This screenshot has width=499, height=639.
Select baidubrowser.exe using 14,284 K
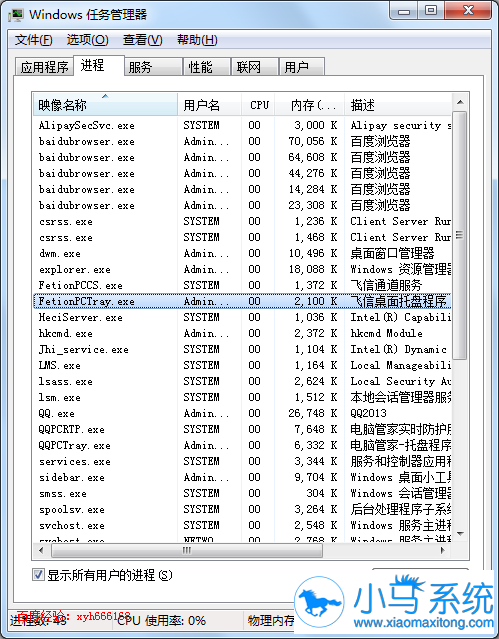pos(242,189)
